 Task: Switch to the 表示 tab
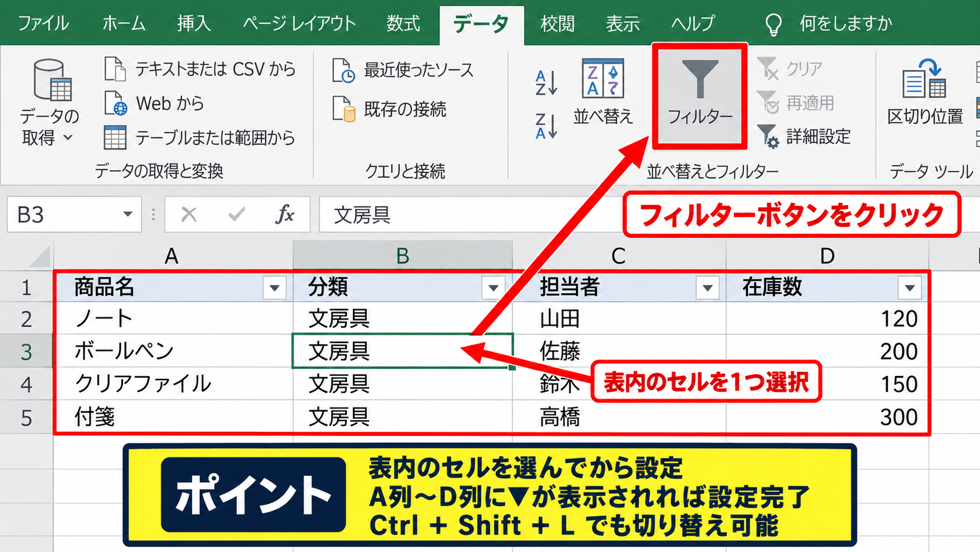pyautogui.click(x=622, y=23)
